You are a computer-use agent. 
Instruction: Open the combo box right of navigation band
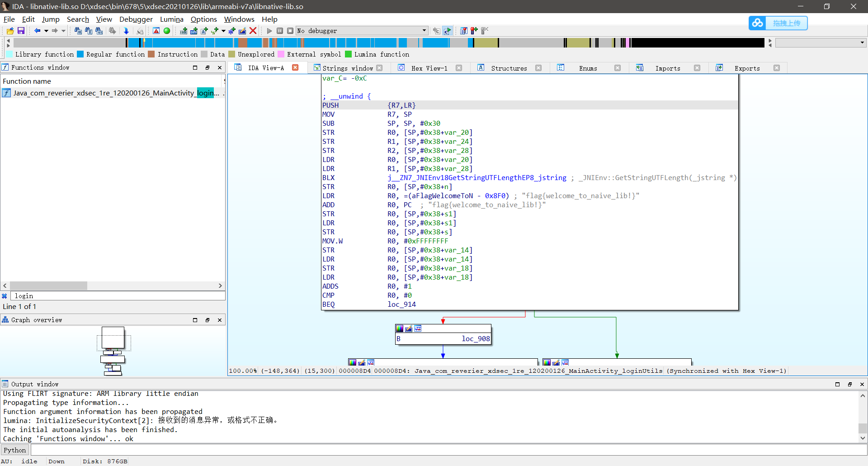tap(821, 43)
